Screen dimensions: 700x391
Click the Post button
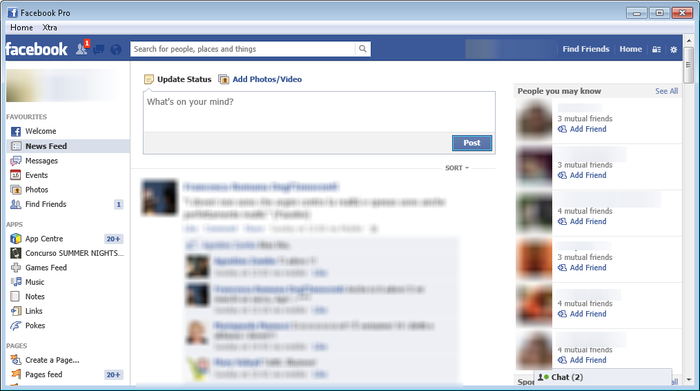click(472, 143)
